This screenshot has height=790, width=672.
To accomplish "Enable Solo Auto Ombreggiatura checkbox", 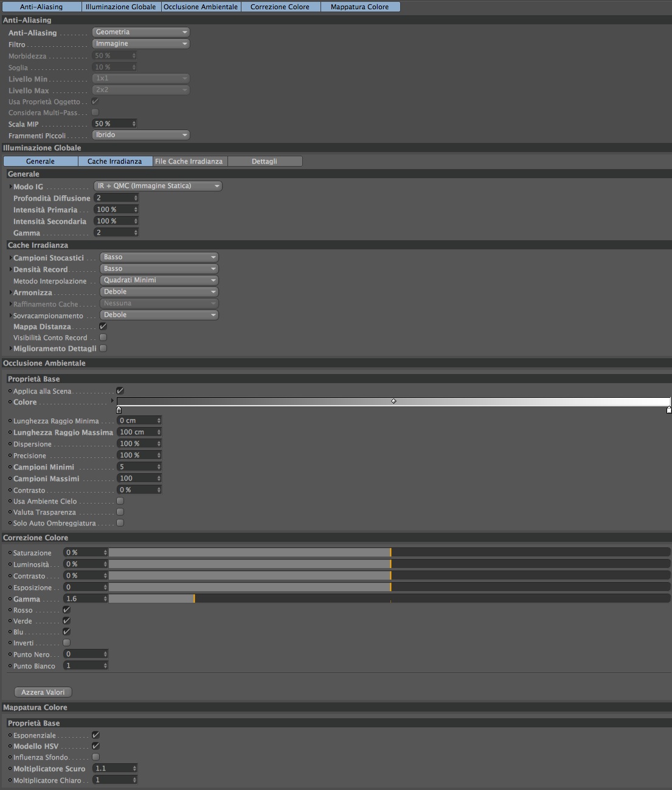I will point(120,523).
